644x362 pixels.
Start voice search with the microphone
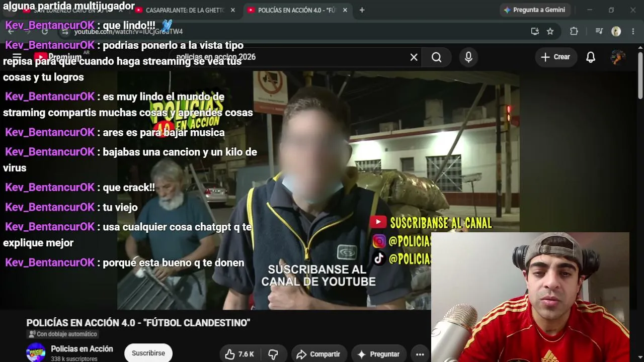click(x=468, y=57)
